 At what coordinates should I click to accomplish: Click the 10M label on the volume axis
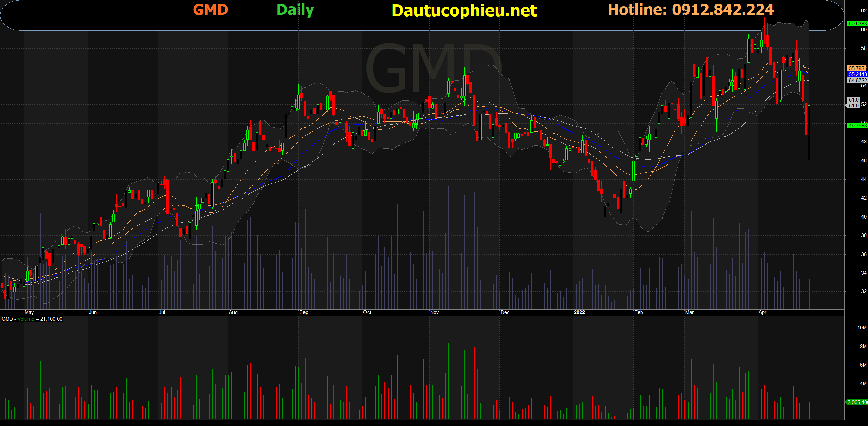[862, 328]
